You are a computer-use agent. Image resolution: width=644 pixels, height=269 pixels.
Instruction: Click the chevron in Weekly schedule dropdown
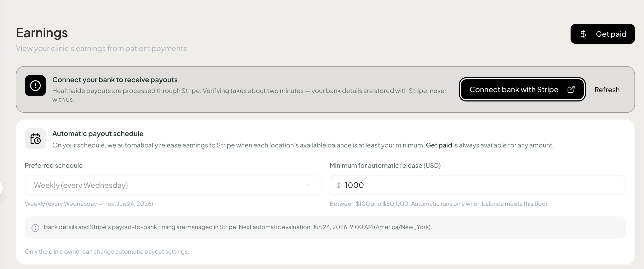point(308,185)
